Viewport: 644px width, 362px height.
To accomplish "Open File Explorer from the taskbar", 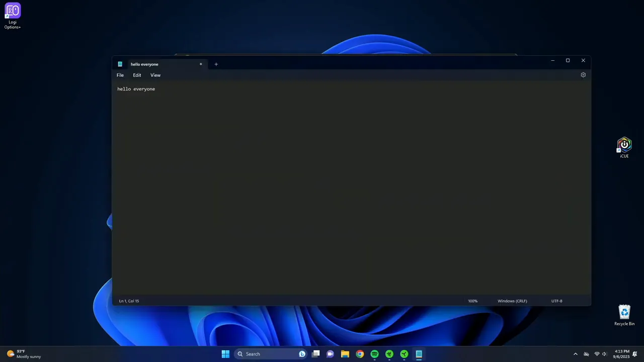I will [345, 354].
